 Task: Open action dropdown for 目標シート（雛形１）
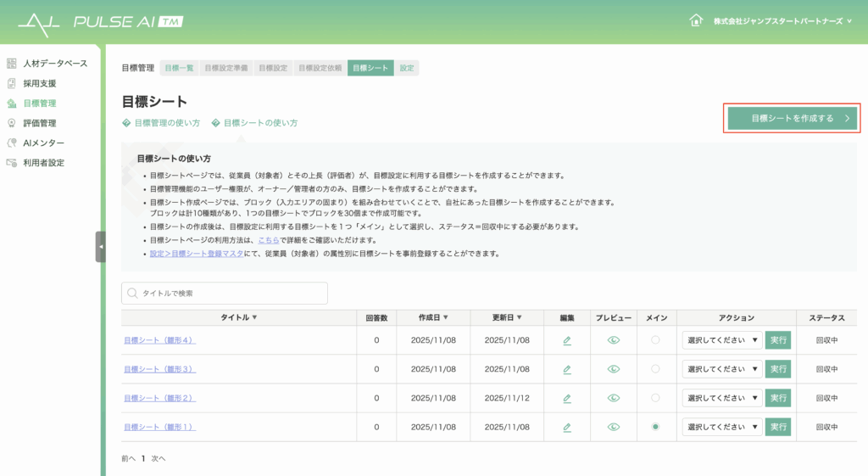[x=721, y=427]
